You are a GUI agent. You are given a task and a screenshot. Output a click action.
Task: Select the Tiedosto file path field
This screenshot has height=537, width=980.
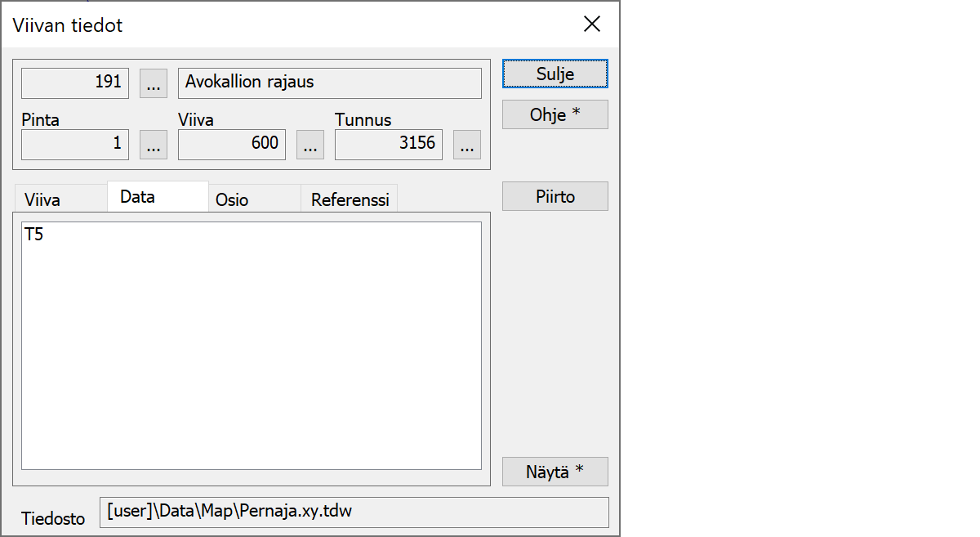[x=354, y=512]
